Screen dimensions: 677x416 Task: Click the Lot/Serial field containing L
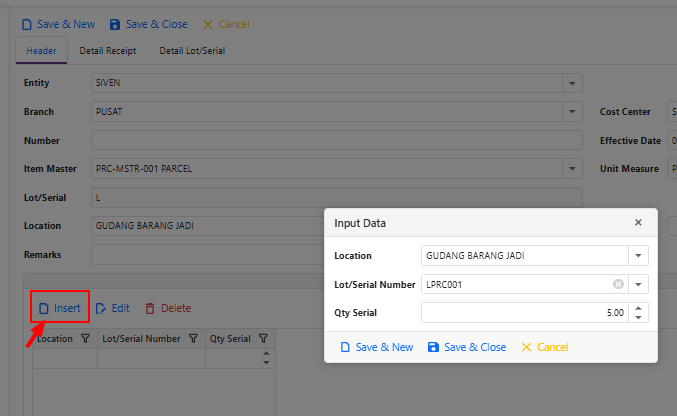[x=337, y=197]
